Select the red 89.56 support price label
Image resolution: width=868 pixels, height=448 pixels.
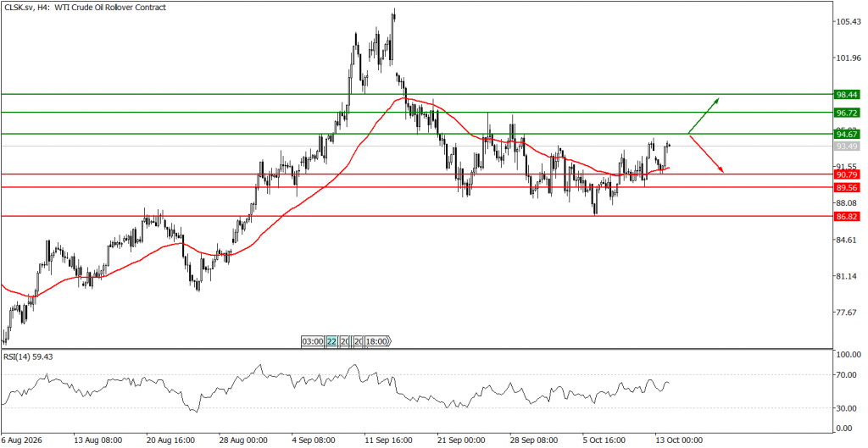[x=847, y=187]
